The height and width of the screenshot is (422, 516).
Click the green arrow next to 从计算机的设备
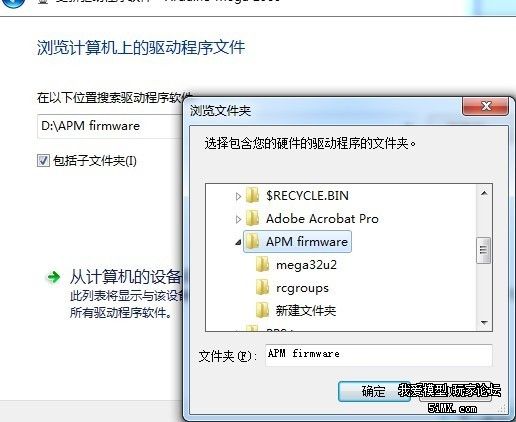pos(53,277)
